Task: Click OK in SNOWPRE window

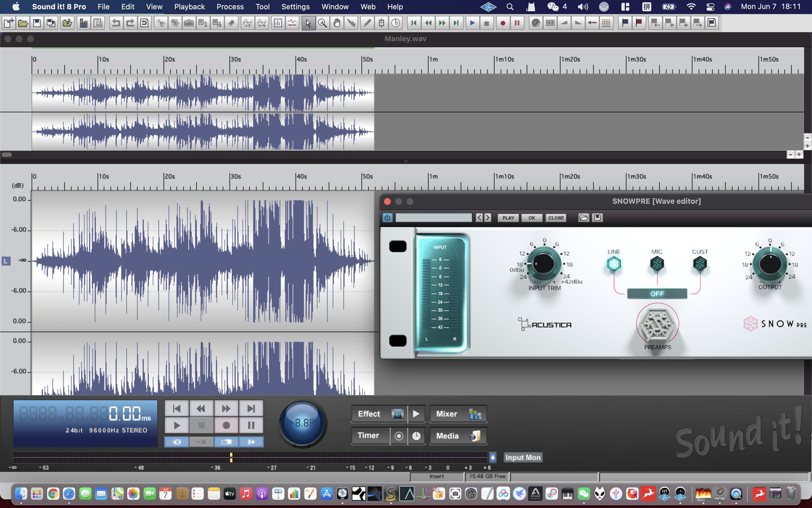Action: (532, 218)
